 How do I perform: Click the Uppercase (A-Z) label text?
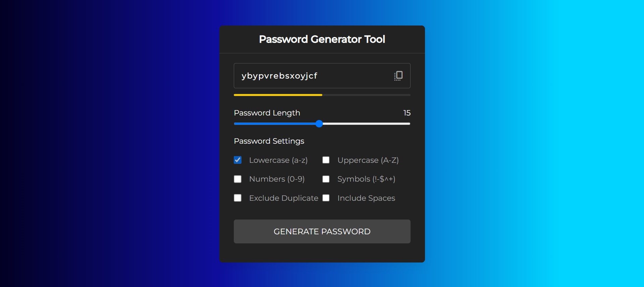pos(368,160)
